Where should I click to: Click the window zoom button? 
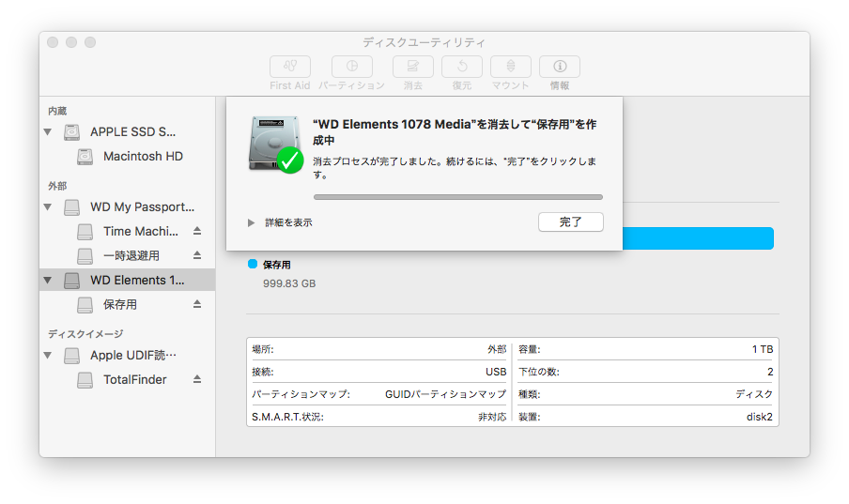pos(90,42)
